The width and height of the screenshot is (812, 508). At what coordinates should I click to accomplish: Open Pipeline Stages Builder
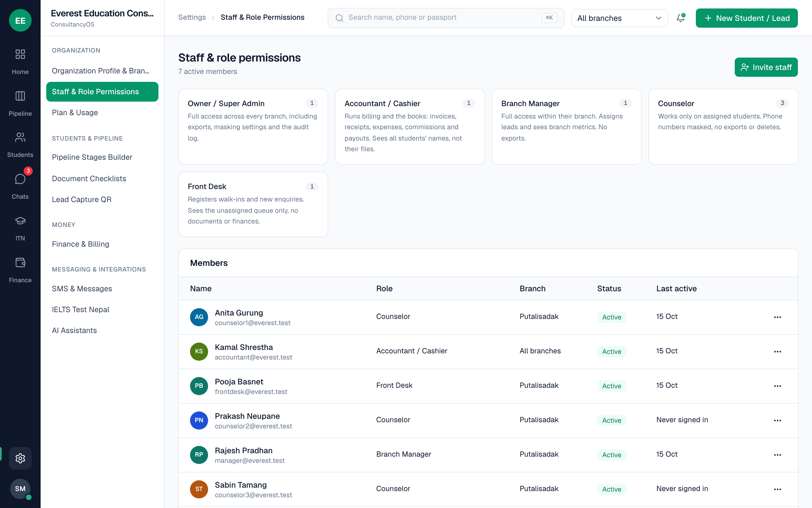(102, 157)
